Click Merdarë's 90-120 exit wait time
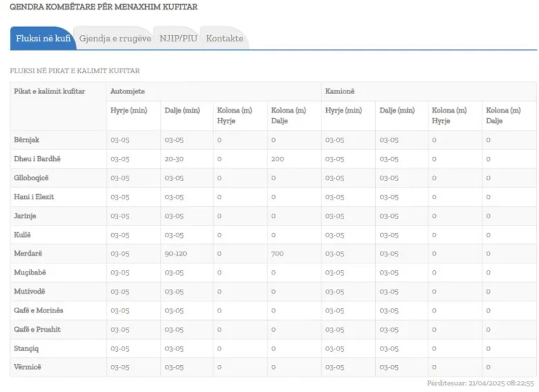Viewport: 539px width, 392px height. click(x=177, y=254)
